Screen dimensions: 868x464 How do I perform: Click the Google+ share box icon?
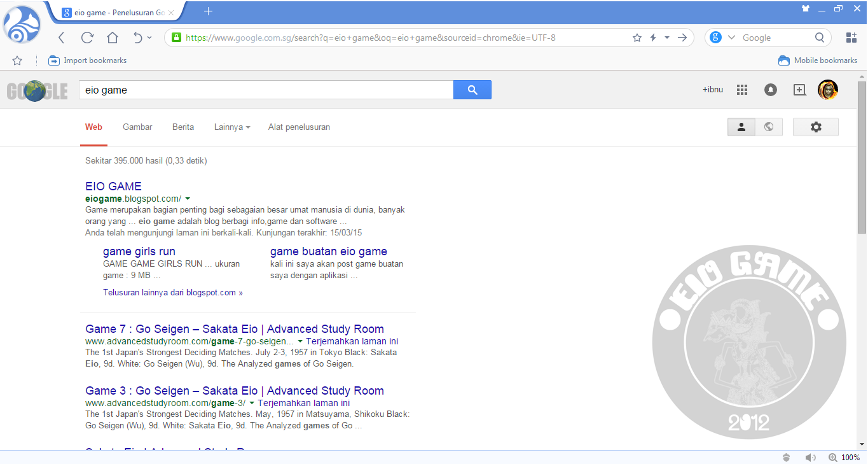800,90
